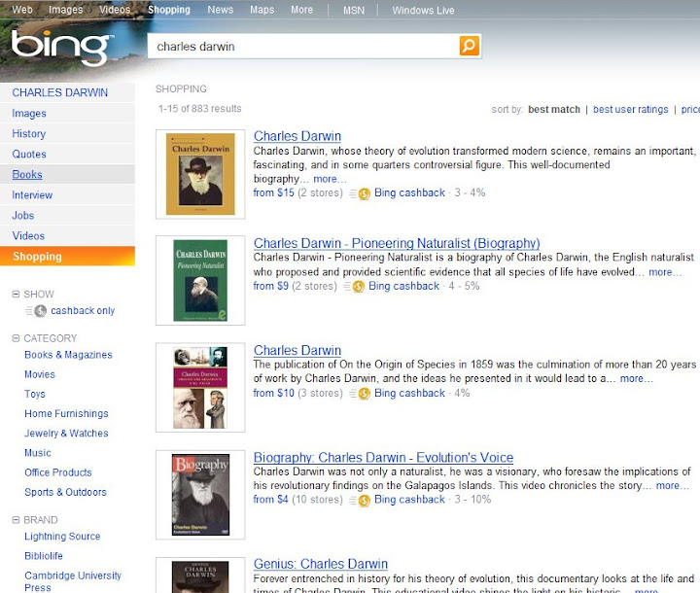Open Books in the left sidebar
The width and height of the screenshot is (700, 593).
27,175
